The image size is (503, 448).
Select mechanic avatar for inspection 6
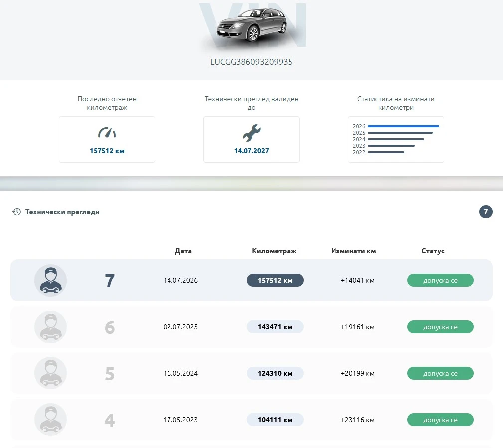(x=51, y=327)
